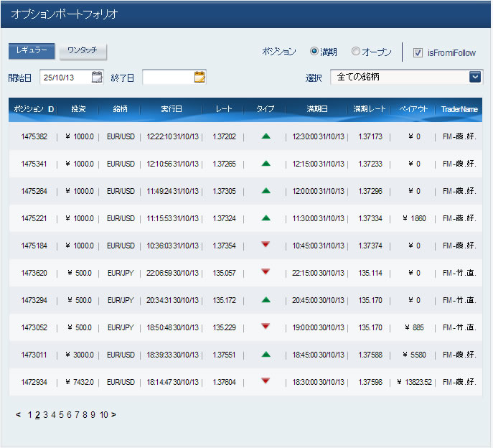Click investment amount ¥ 7432.0
The image size is (493, 448).
(80, 382)
